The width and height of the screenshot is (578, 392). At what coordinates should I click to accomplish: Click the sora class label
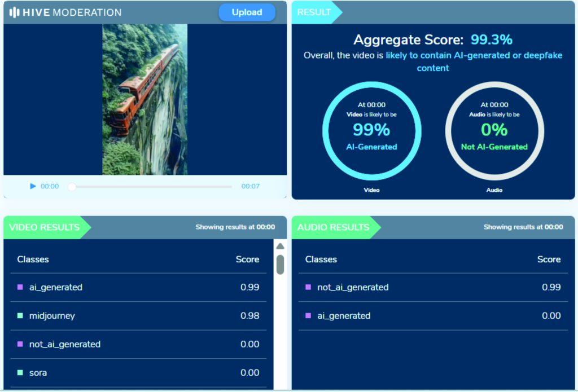click(x=38, y=373)
